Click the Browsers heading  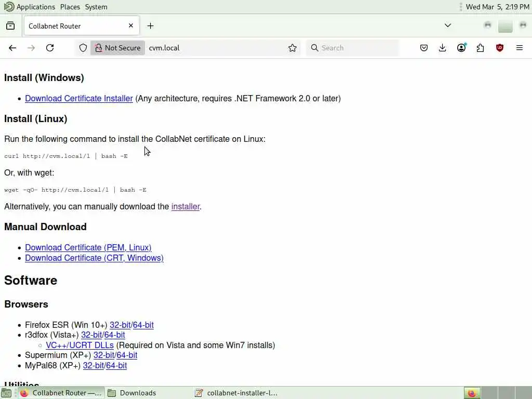pos(26,304)
